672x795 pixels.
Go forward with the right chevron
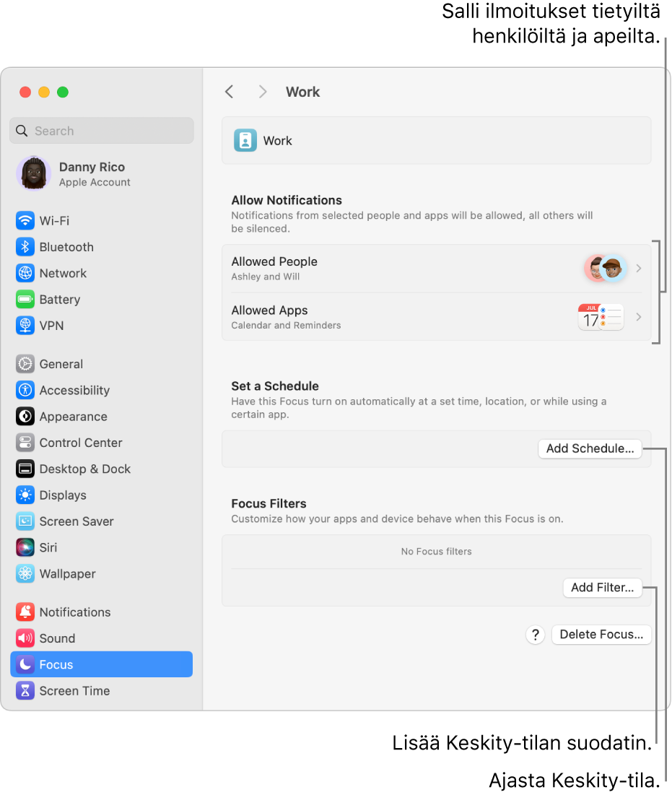pyautogui.click(x=263, y=92)
